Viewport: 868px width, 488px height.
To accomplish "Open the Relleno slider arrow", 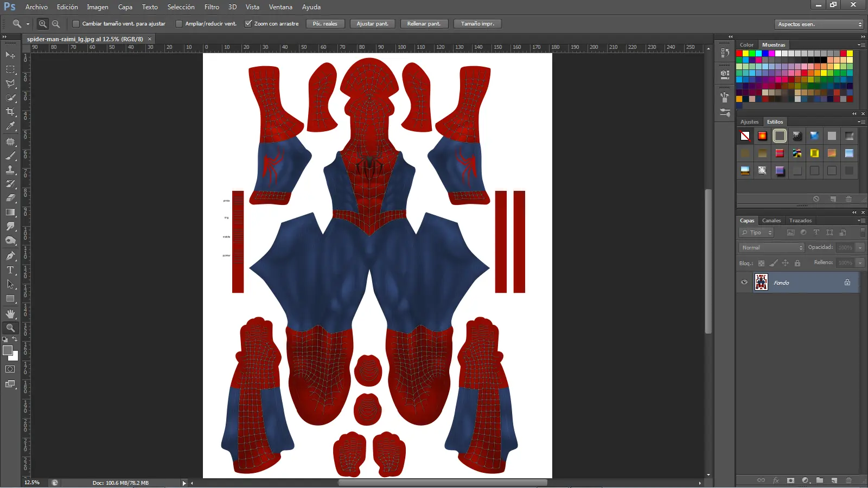I will tap(860, 263).
